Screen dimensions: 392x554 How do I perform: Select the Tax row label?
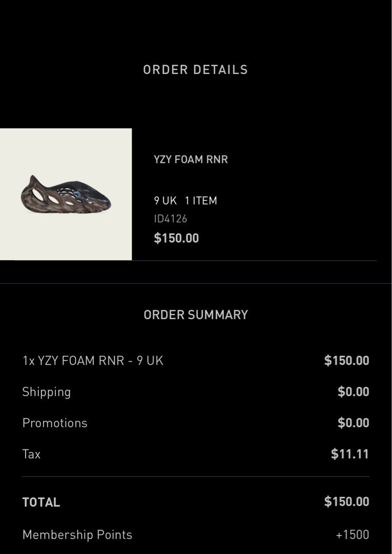31,454
